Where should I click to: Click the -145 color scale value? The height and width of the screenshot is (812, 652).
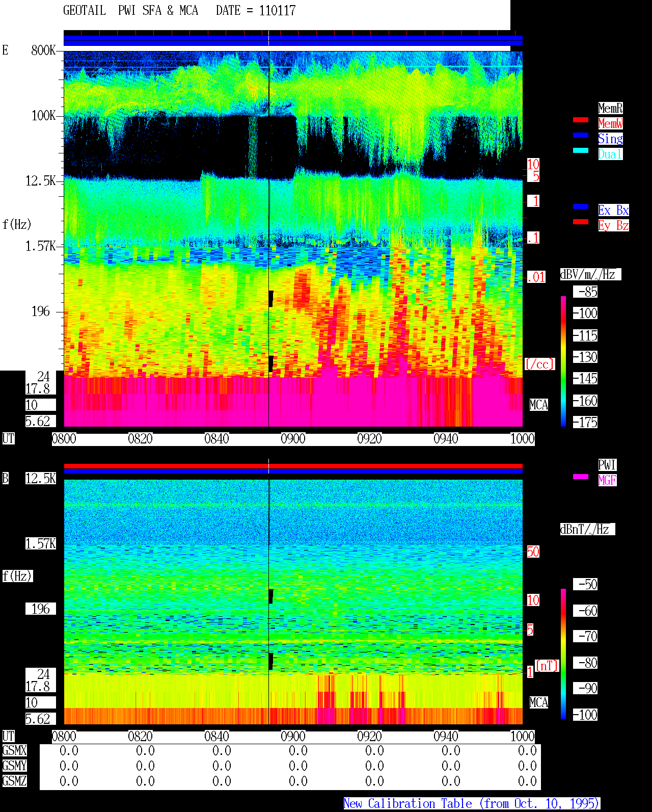click(585, 378)
